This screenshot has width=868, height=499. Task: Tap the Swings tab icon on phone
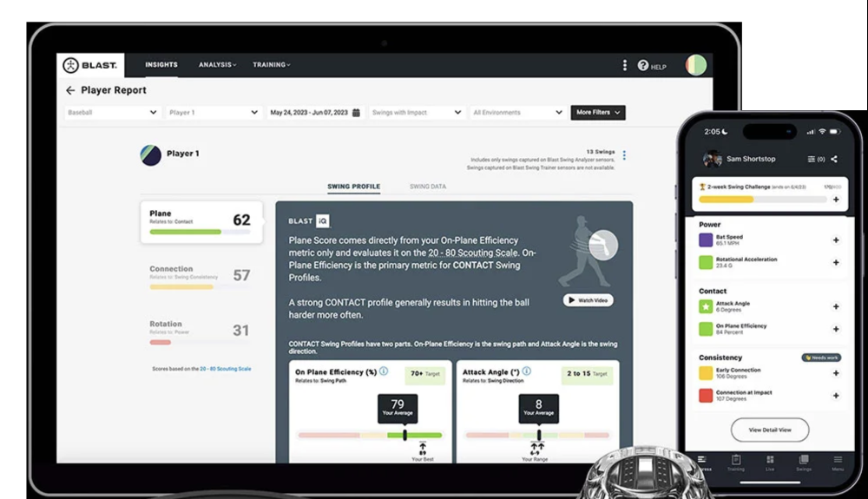(804, 460)
